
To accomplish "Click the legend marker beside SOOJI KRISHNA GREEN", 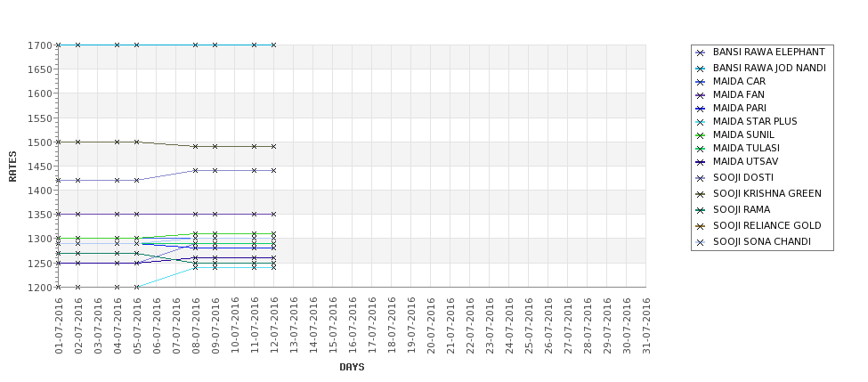I will click(x=701, y=194).
